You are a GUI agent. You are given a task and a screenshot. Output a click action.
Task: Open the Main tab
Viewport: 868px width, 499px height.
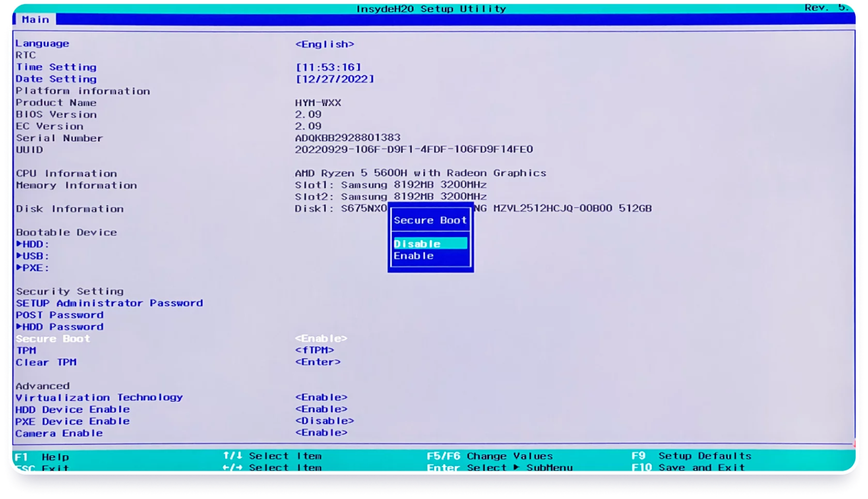tap(35, 20)
